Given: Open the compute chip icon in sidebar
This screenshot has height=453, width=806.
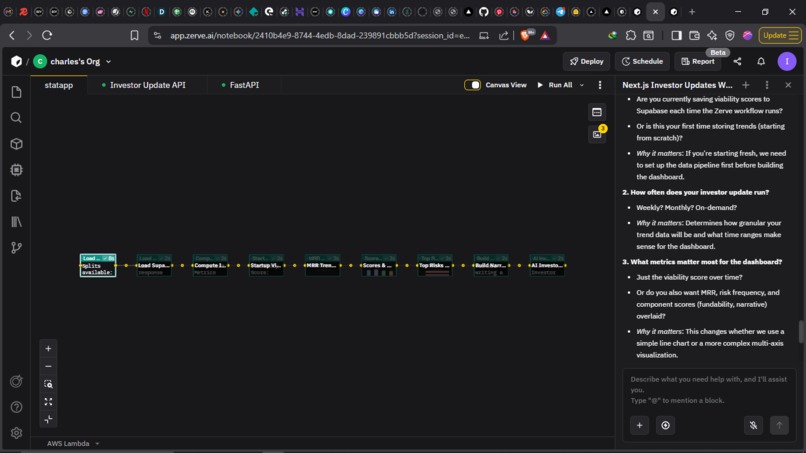Looking at the screenshot, I should pos(16,170).
